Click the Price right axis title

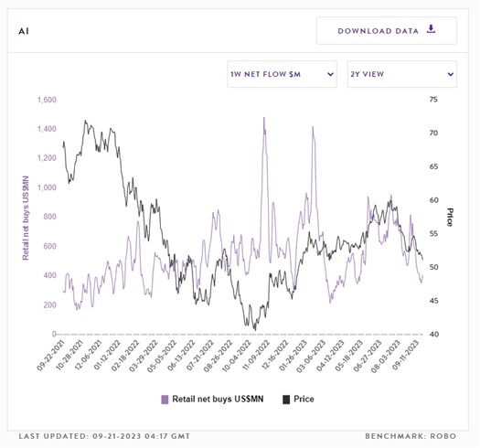450,217
